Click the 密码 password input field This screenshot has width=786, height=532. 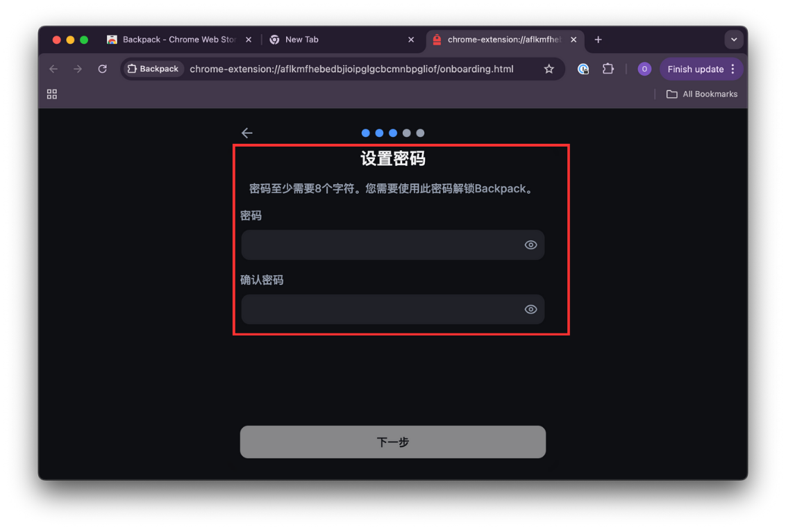[x=392, y=244]
